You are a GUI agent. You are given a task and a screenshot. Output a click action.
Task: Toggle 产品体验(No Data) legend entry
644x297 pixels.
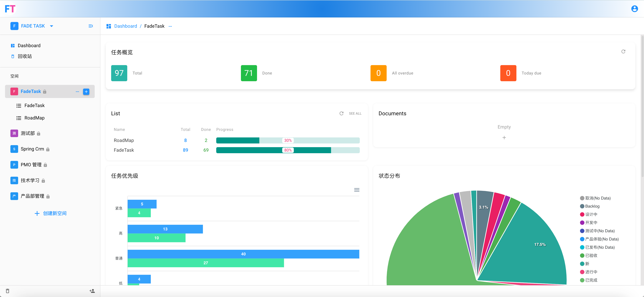[599, 239]
